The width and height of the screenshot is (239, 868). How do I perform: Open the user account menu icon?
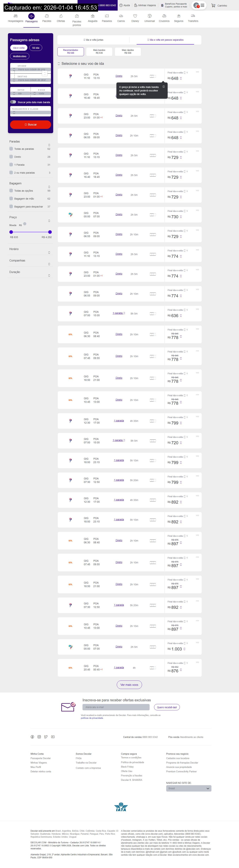pyautogui.click(x=199, y=5)
